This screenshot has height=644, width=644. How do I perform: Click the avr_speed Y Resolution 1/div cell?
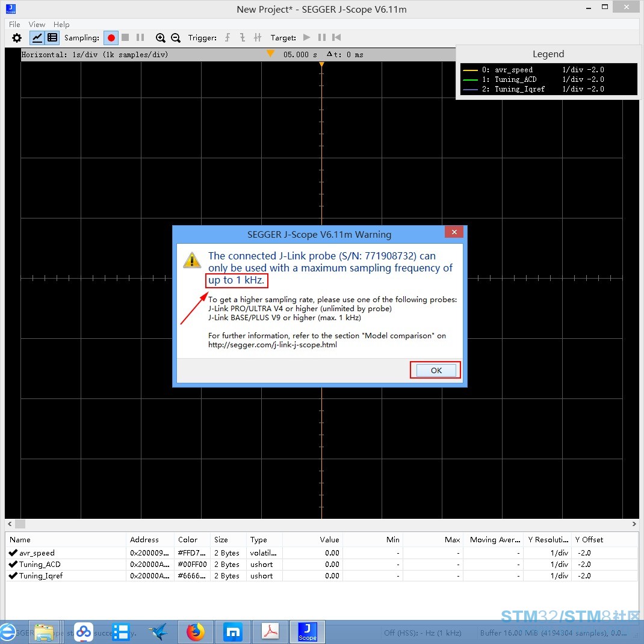point(547,553)
